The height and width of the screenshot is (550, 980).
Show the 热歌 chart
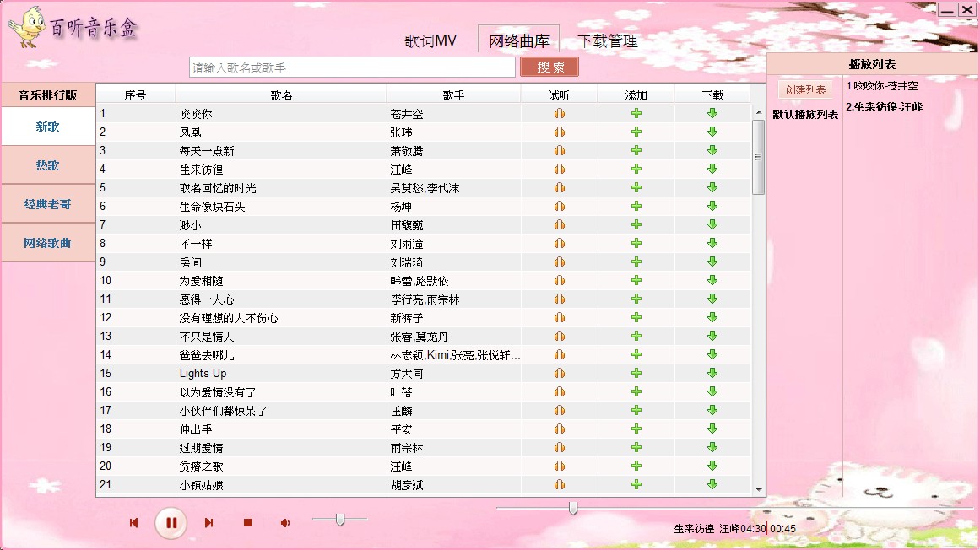tap(47, 165)
